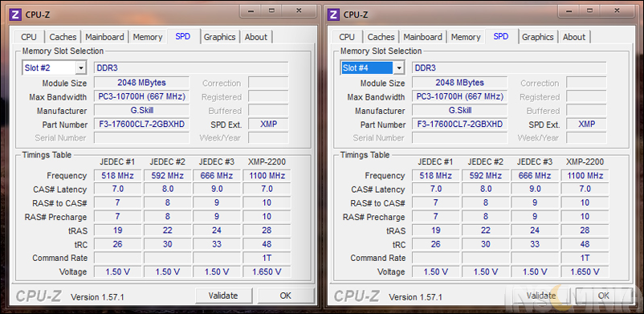Click part number F3-17600CL7-2GBXHD in left window
The image size is (644, 314).
141,124
